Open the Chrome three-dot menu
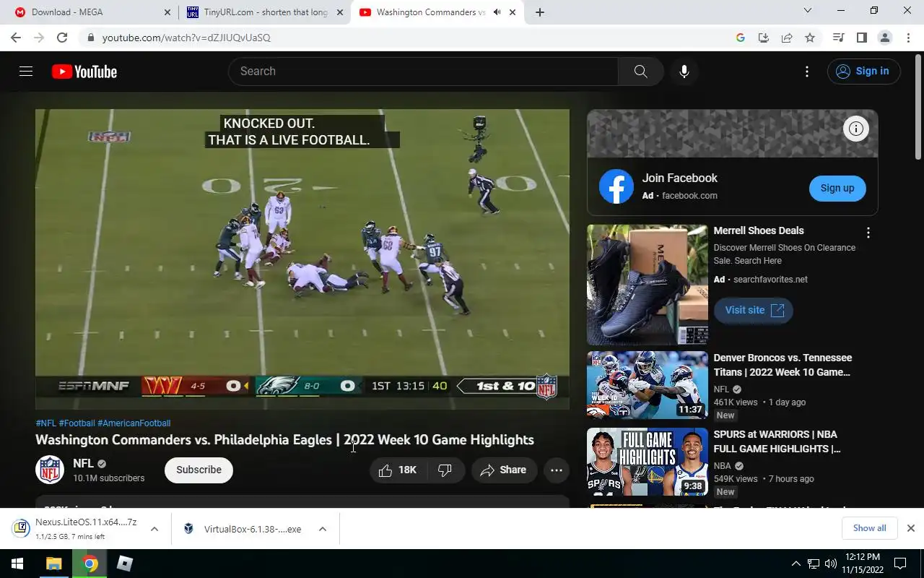Viewport: 924px width, 578px height. [907, 38]
